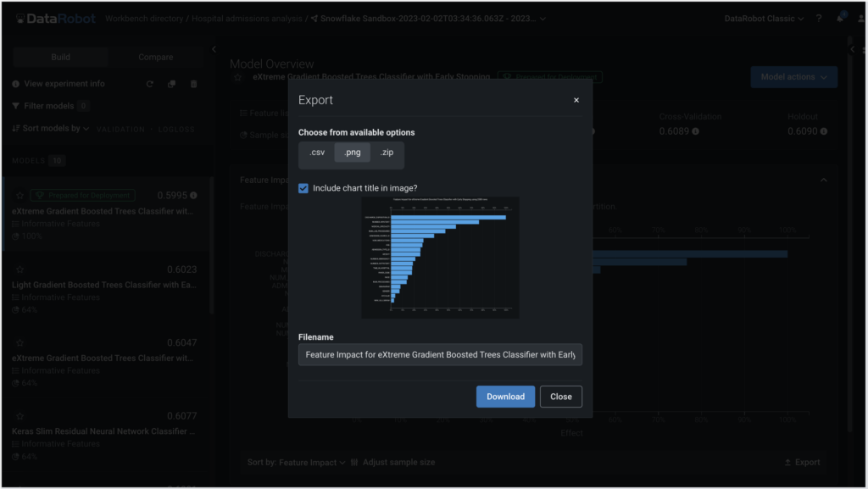Close the Export dialog with X

tap(576, 100)
